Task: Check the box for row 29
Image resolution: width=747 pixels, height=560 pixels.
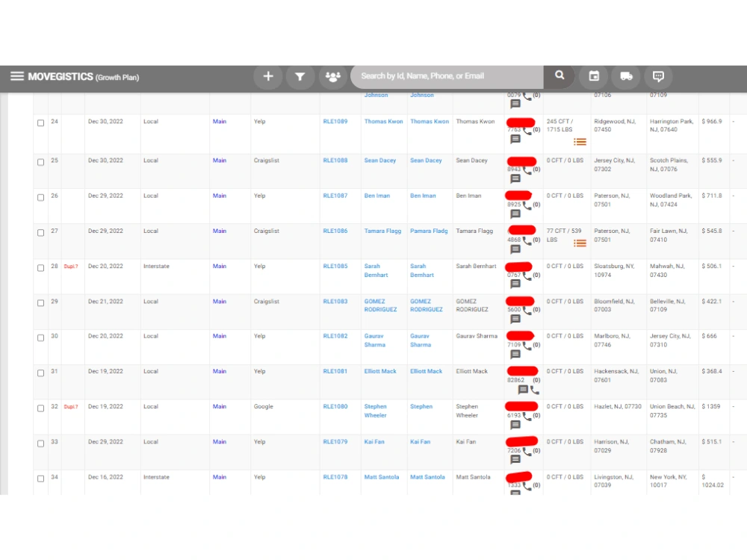Action: pyautogui.click(x=41, y=303)
